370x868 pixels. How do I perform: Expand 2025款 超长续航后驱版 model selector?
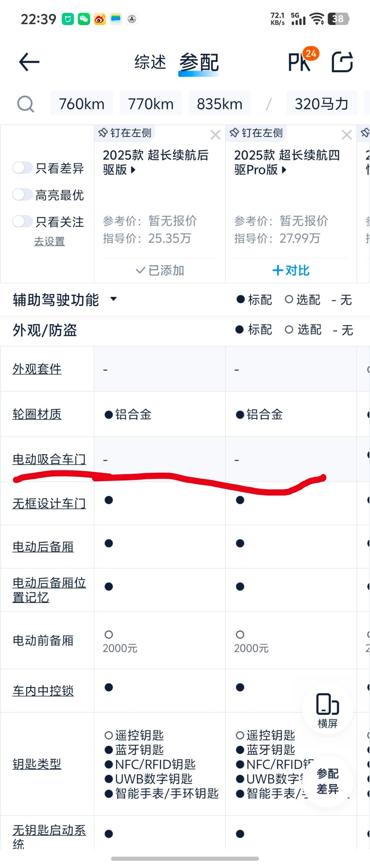tap(156, 162)
